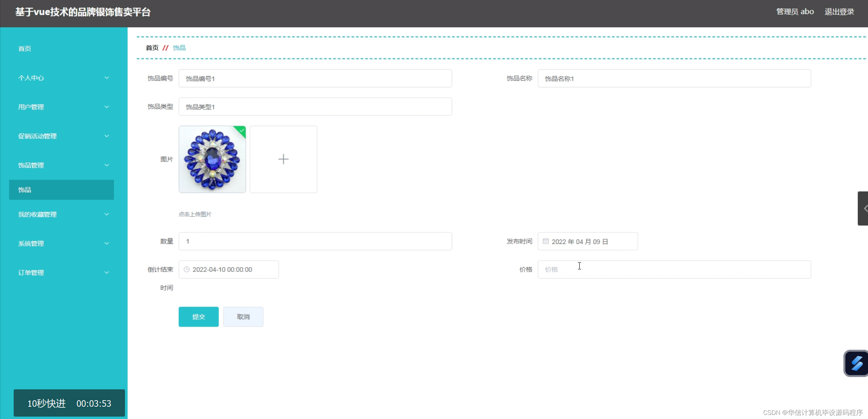Click the green checkmark on uploaded image
The width and height of the screenshot is (868, 419).
coord(241,130)
